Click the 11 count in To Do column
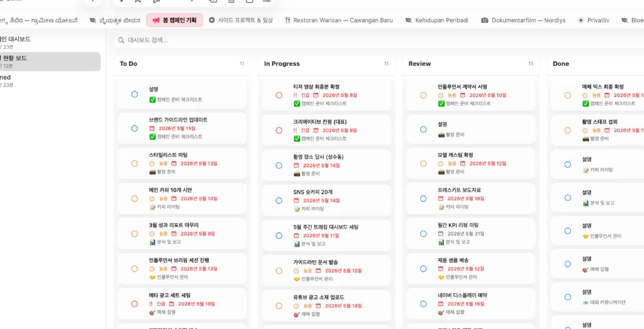Screen dimensions: 644x329 [242, 64]
